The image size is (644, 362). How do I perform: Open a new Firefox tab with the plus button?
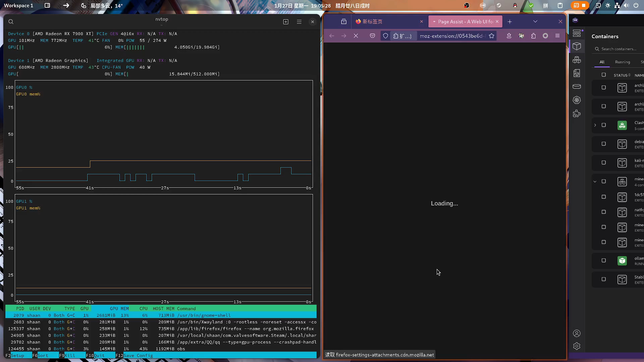tap(509, 21)
